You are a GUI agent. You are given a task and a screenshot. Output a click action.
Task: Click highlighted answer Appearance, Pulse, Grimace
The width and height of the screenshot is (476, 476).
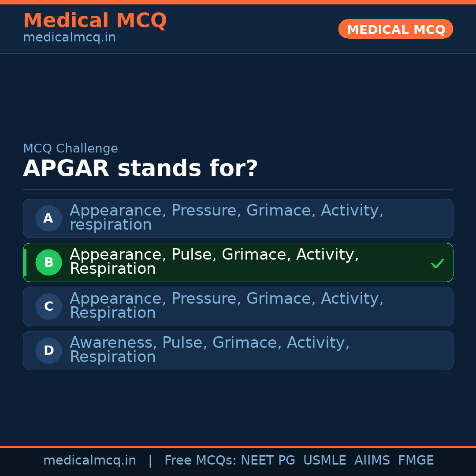[214, 261]
